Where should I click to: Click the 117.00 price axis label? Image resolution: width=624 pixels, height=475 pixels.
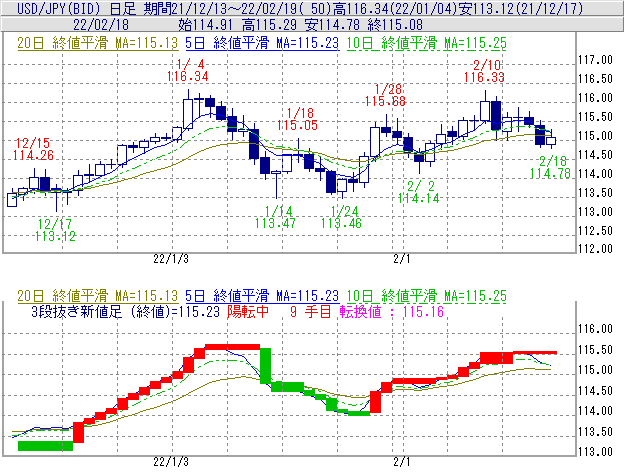(x=595, y=60)
